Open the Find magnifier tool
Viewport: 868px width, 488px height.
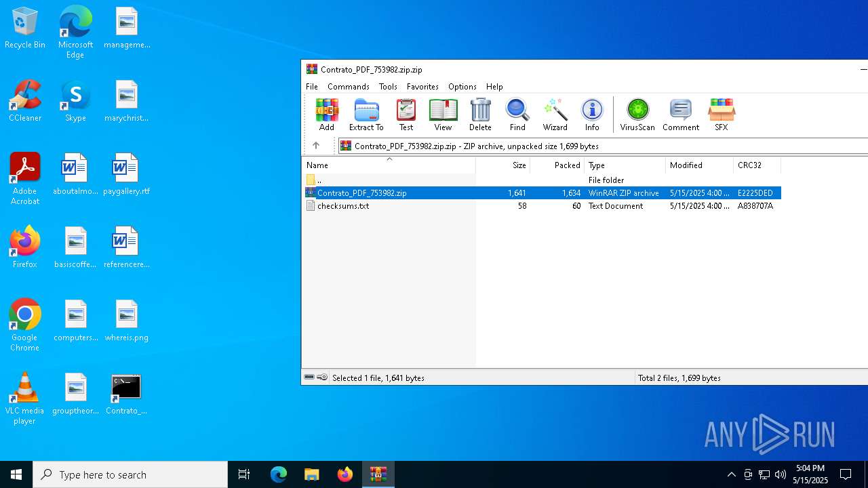pos(517,115)
